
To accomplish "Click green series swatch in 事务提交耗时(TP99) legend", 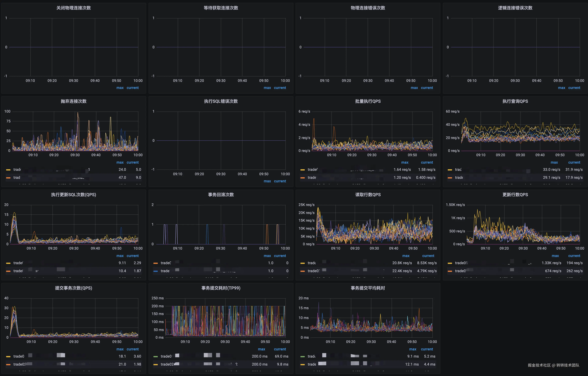I will [156, 356].
